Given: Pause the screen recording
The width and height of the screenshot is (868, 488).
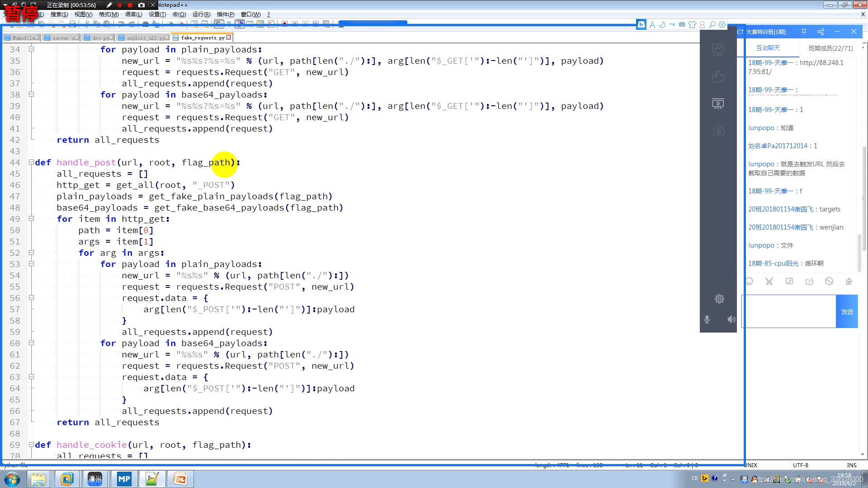Looking at the screenshot, I should coord(120,5).
